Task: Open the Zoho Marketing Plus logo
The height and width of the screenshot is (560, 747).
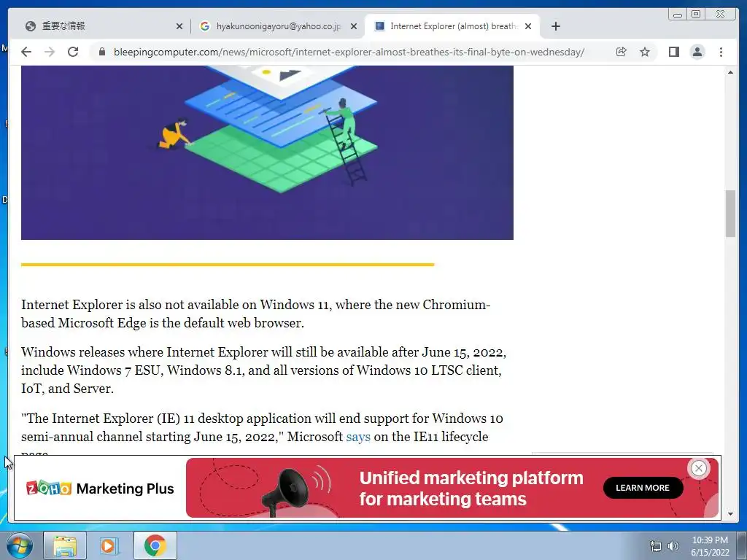Action: pos(100,488)
